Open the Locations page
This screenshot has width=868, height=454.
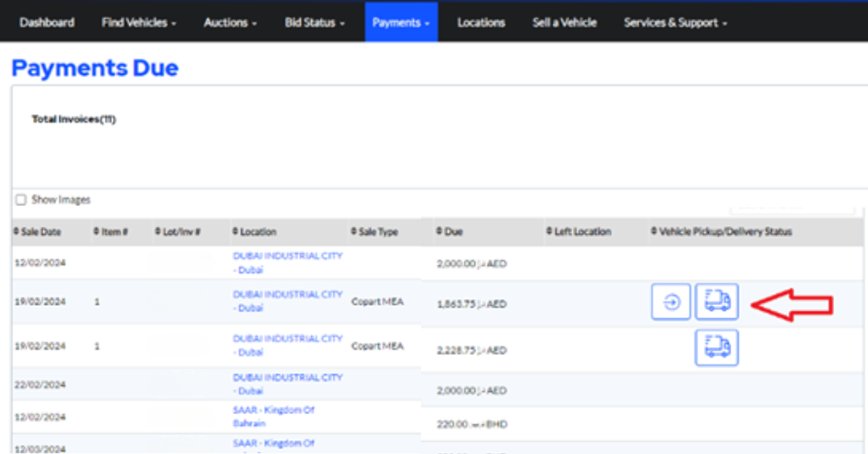[x=481, y=22]
